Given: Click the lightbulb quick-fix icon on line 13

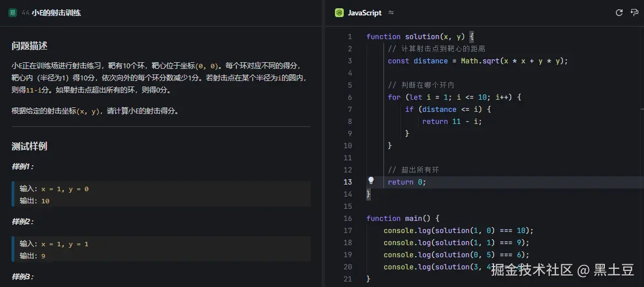Looking at the screenshot, I should (371, 181).
